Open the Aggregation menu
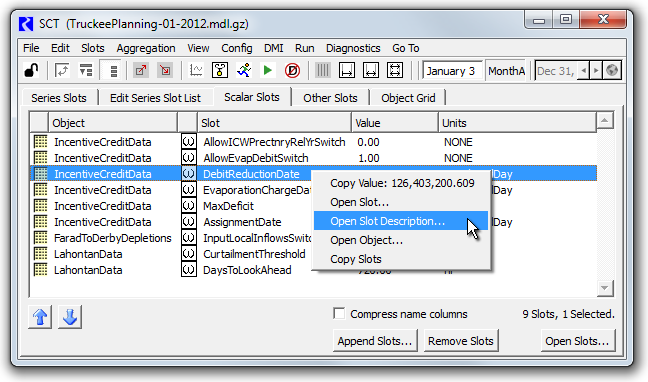Viewport: 648px width, 382px height. (146, 48)
